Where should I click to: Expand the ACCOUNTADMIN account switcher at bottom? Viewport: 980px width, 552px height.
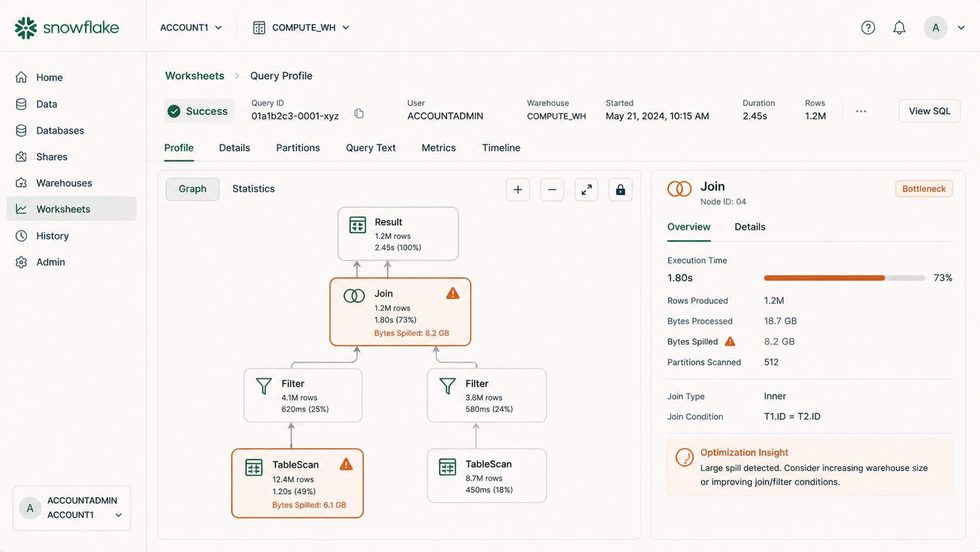click(72, 508)
